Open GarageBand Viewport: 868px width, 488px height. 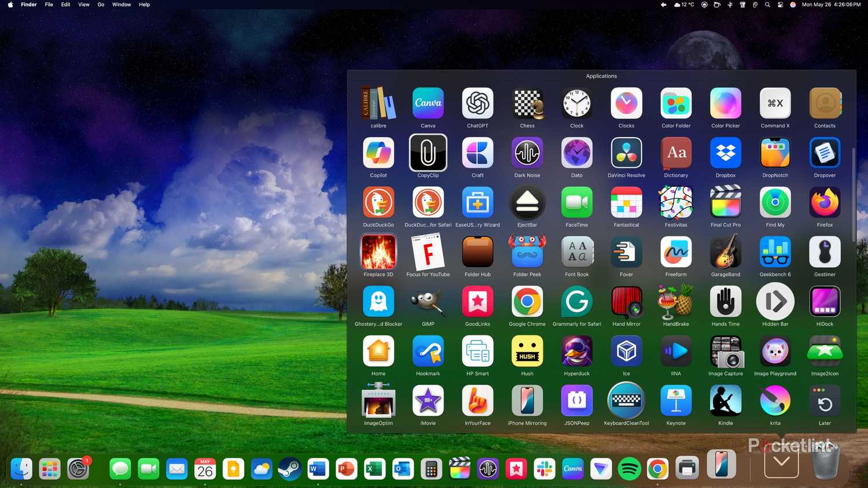[x=725, y=252]
